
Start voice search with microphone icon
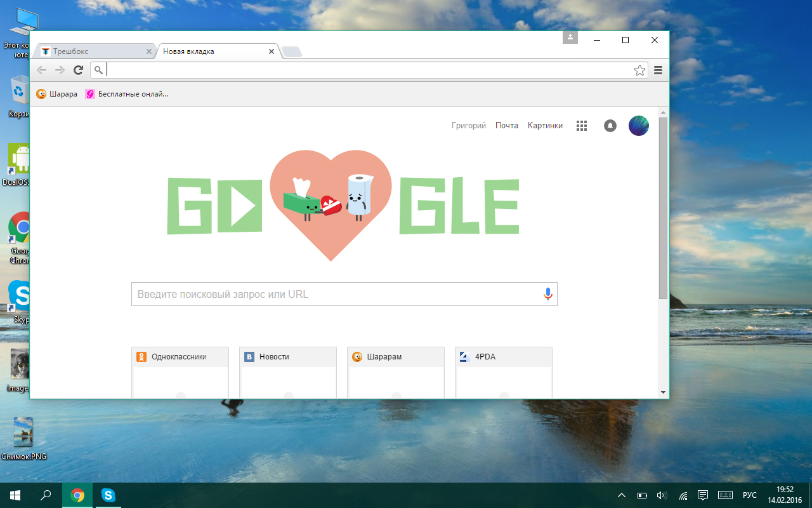pos(548,294)
